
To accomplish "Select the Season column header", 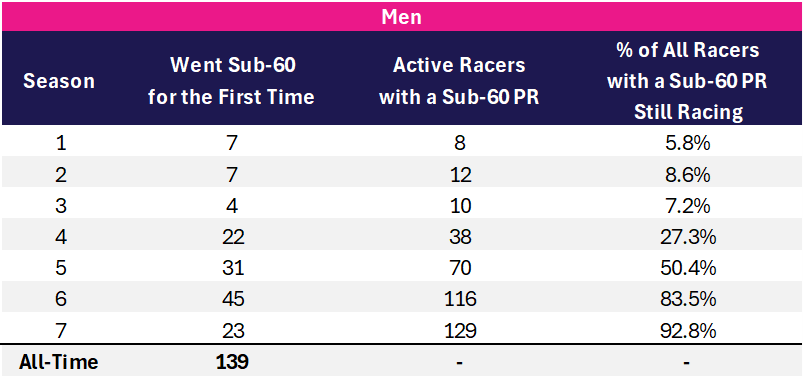I will click(59, 81).
